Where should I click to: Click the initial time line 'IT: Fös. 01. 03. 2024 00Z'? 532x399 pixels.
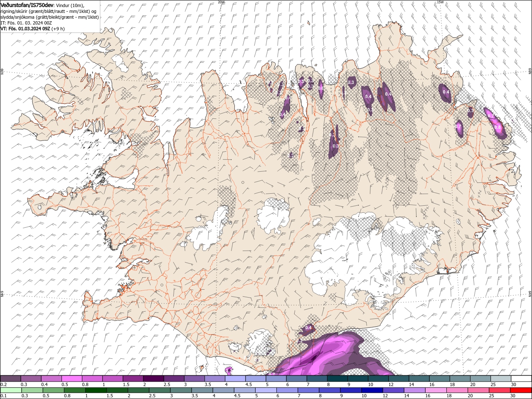tap(26, 23)
